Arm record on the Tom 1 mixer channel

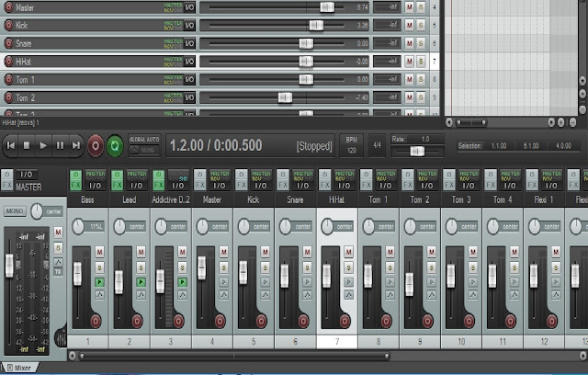click(386, 322)
